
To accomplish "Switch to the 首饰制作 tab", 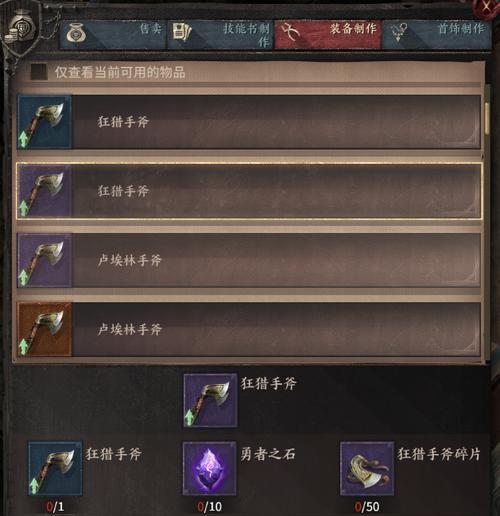I will coord(437,35).
